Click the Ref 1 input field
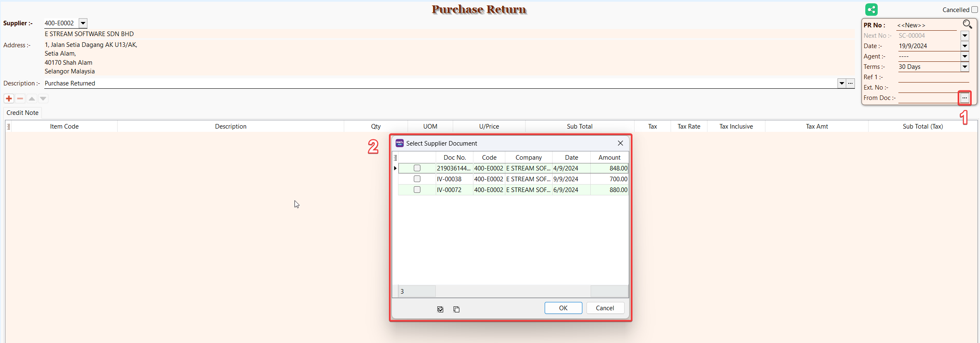Screen dimensions: 980x343 [933, 77]
